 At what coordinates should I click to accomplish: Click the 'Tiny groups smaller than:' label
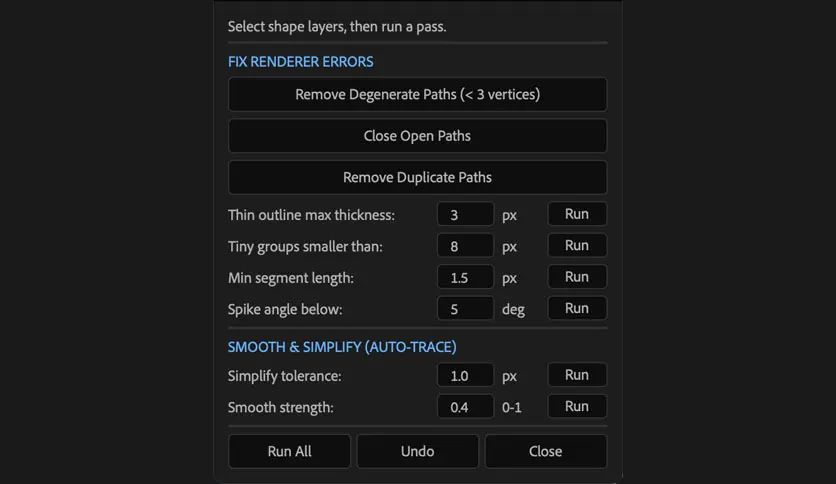[x=305, y=246]
